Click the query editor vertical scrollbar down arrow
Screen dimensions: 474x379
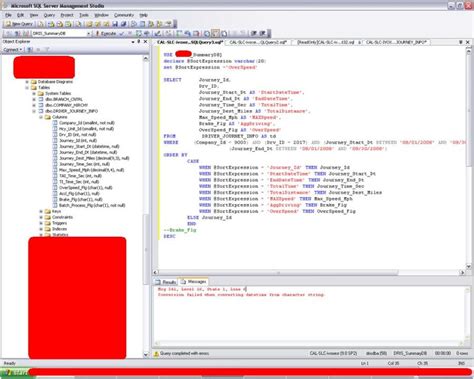coord(468,266)
